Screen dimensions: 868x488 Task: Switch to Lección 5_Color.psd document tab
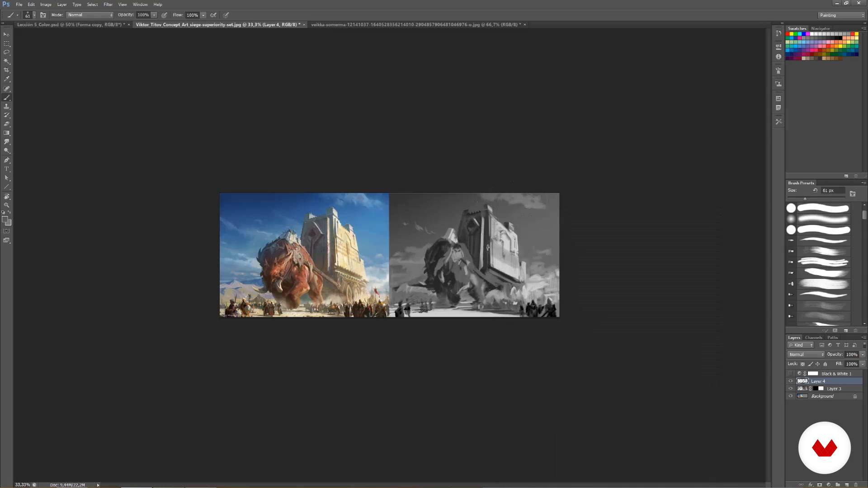tap(71, 24)
